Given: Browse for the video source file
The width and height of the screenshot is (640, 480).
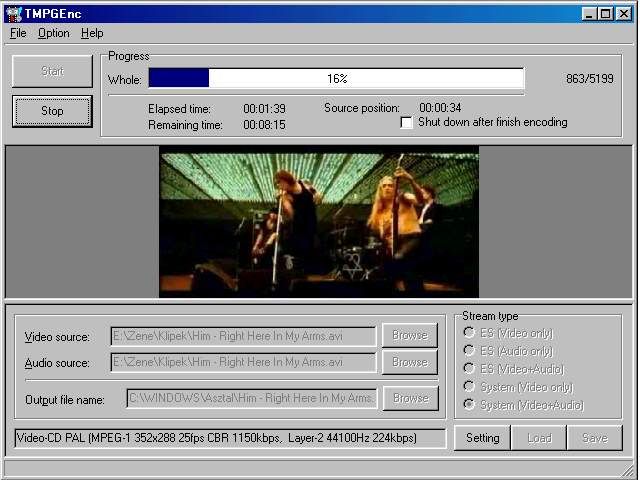Looking at the screenshot, I should pyautogui.click(x=410, y=336).
